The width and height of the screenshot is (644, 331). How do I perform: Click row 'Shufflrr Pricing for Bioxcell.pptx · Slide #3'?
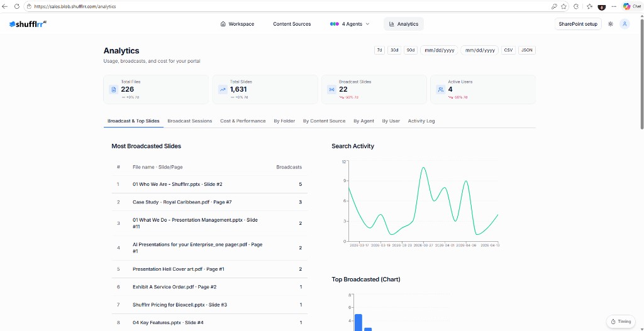[x=209, y=305]
